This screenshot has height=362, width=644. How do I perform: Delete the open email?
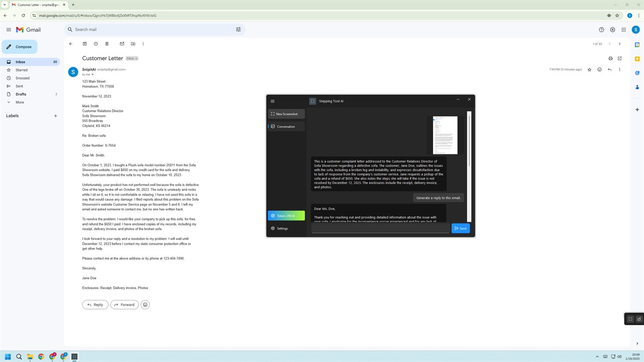[x=107, y=44]
